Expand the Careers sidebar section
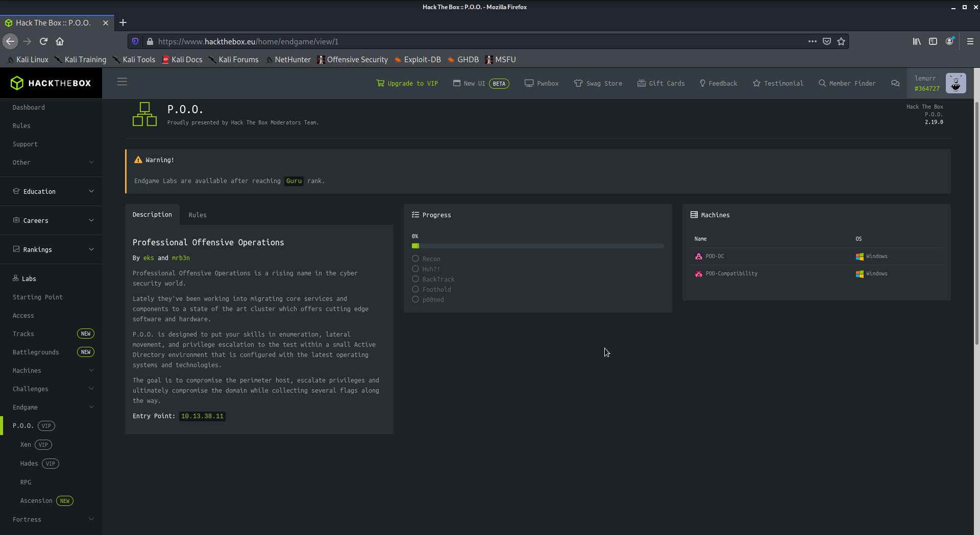 tap(51, 220)
